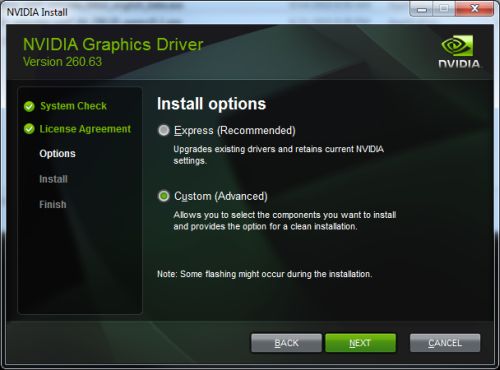This screenshot has width=500, height=370.
Task: Click the System Check green checkmark icon
Action: [x=29, y=106]
